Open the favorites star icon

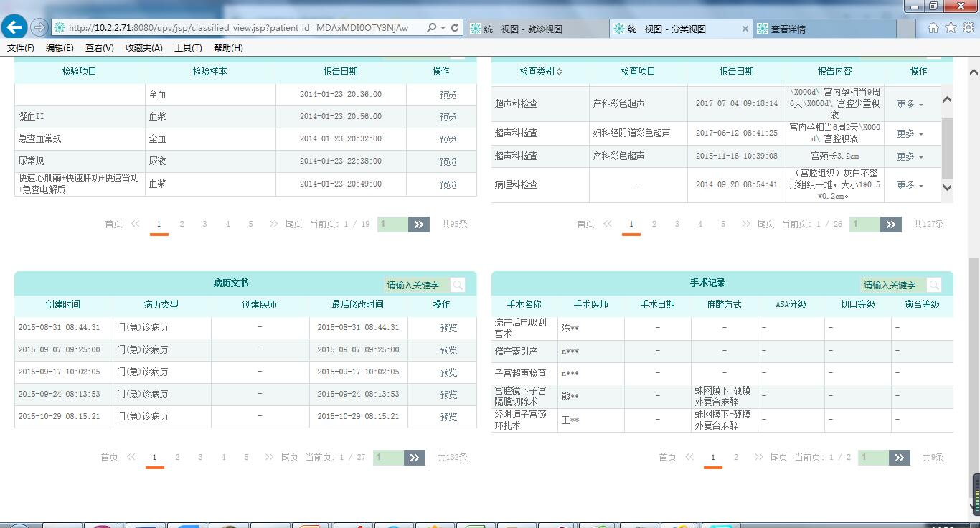click(x=951, y=28)
